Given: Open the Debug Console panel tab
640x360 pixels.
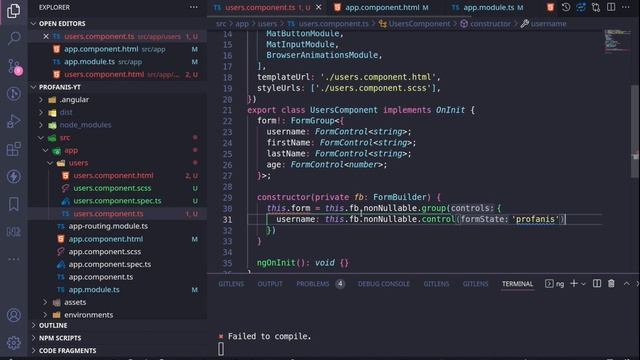Looking at the screenshot, I should pos(384,284).
